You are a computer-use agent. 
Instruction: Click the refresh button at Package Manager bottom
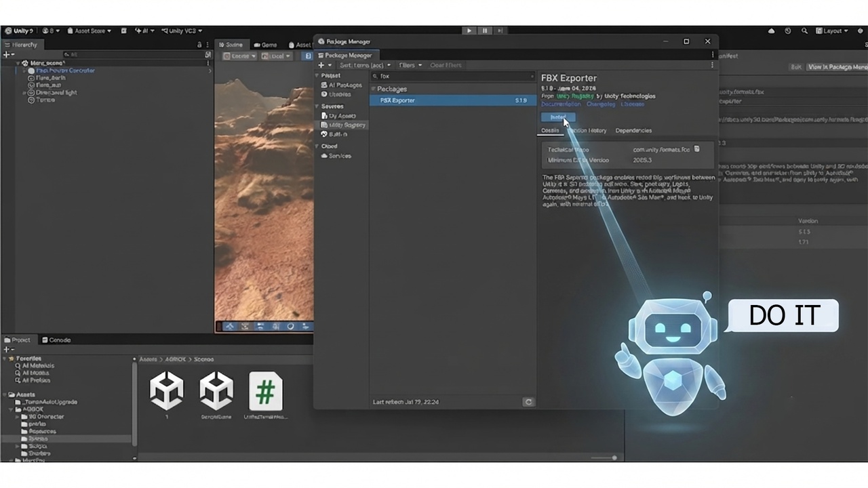pyautogui.click(x=529, y=402)
